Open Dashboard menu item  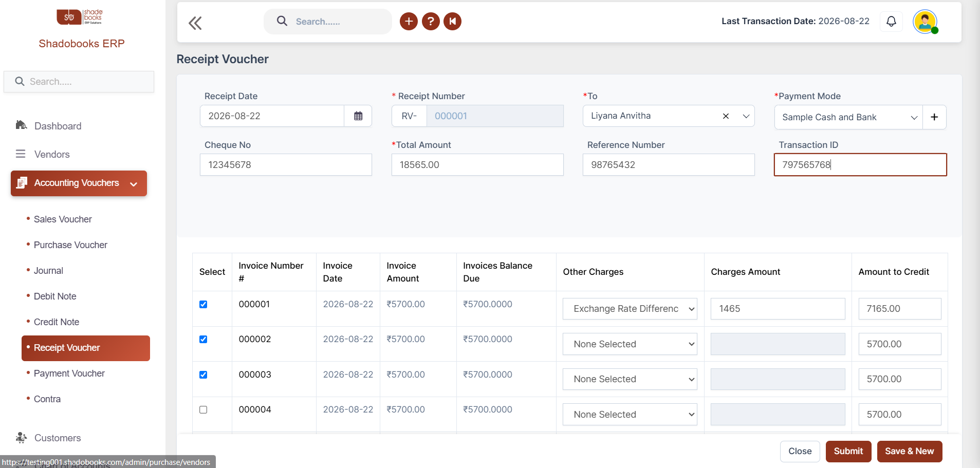58,126
